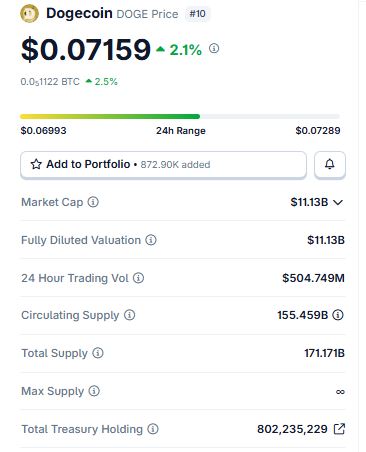This screenshot has height=452, width=366.
Task: Click Max Supply info icon
Action: point(94,391)
